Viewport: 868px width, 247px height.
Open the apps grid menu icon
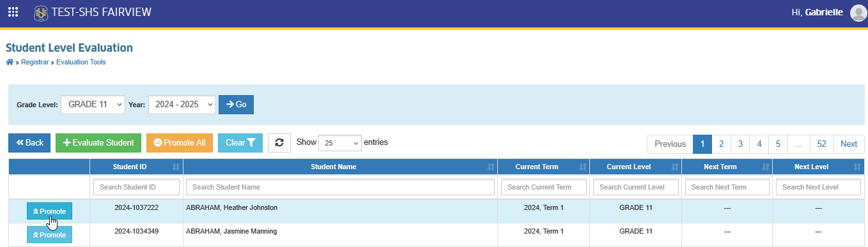tap(13, 12)
